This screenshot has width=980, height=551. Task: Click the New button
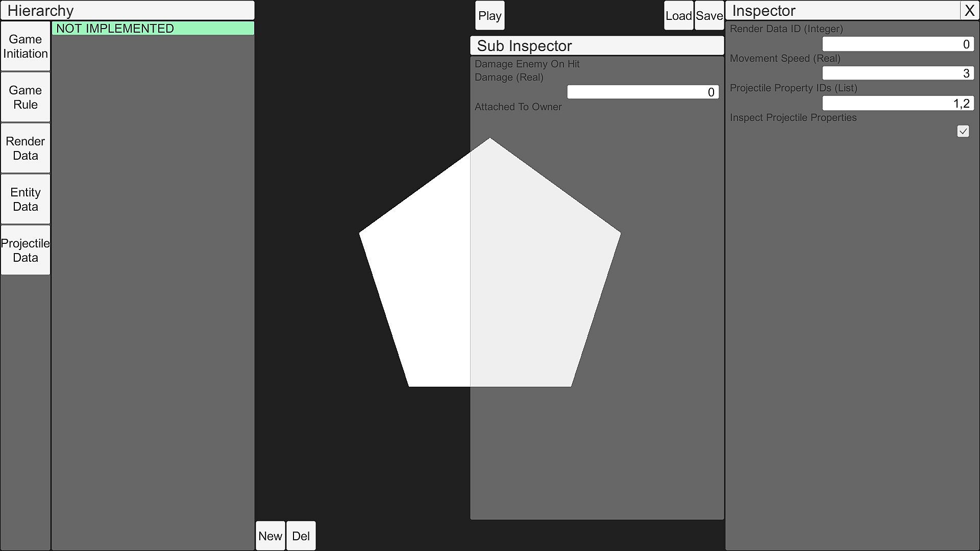270,536
